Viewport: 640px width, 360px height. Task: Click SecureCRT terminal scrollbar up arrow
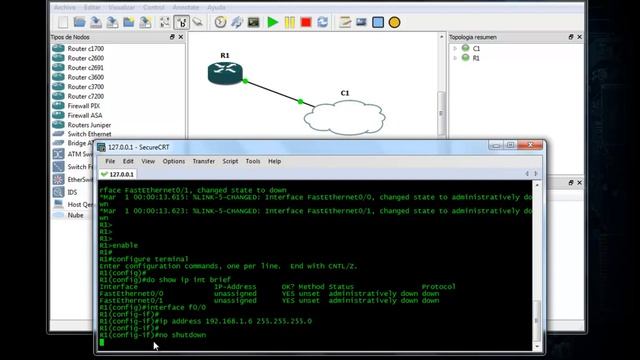click(537, 185)
